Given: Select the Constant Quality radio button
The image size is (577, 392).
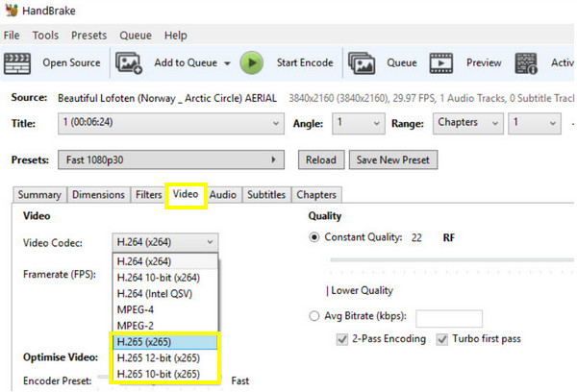Looking at the screenshot, I should (x=314, y=237).
